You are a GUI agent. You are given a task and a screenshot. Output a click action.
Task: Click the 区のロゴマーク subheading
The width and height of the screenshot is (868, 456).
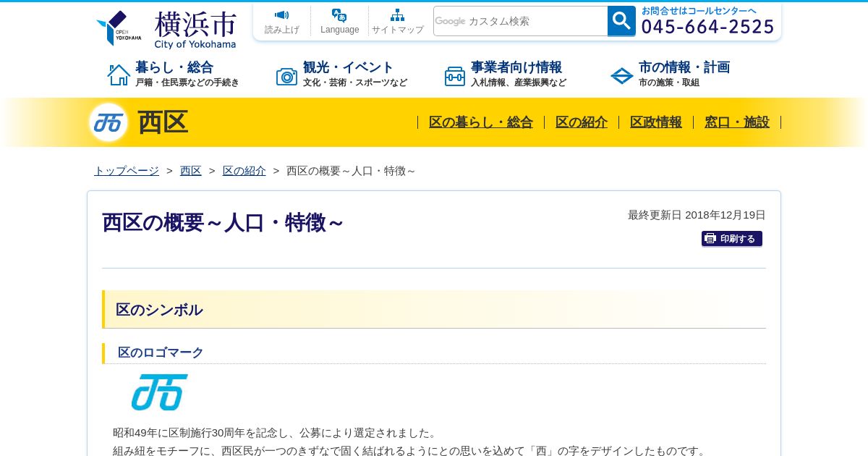pos(161,352)
